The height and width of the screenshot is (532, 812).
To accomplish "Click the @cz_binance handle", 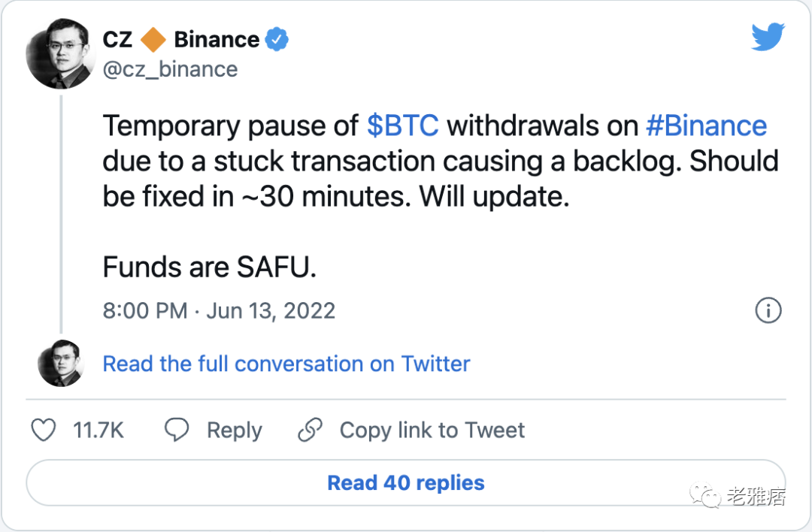I will pyautogui.click(x=170, y=69).
